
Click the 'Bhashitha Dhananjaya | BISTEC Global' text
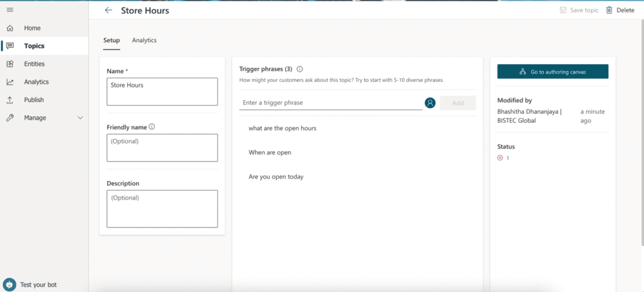coord(530,116)
